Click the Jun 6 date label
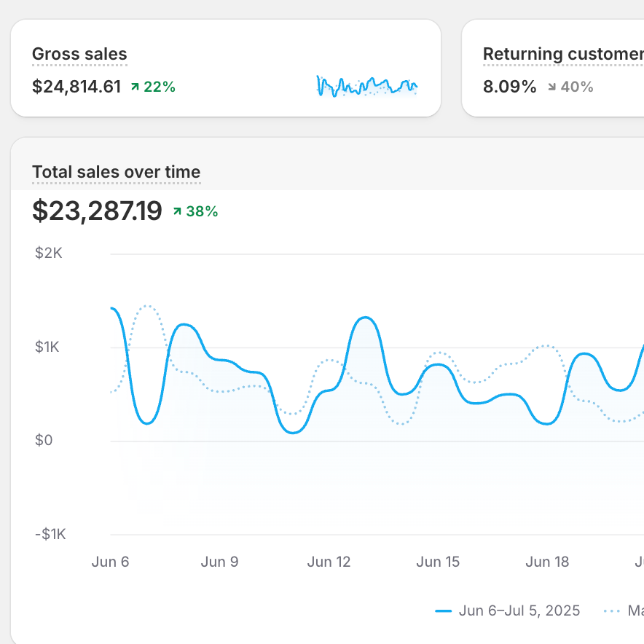 (x=110, y=562)
